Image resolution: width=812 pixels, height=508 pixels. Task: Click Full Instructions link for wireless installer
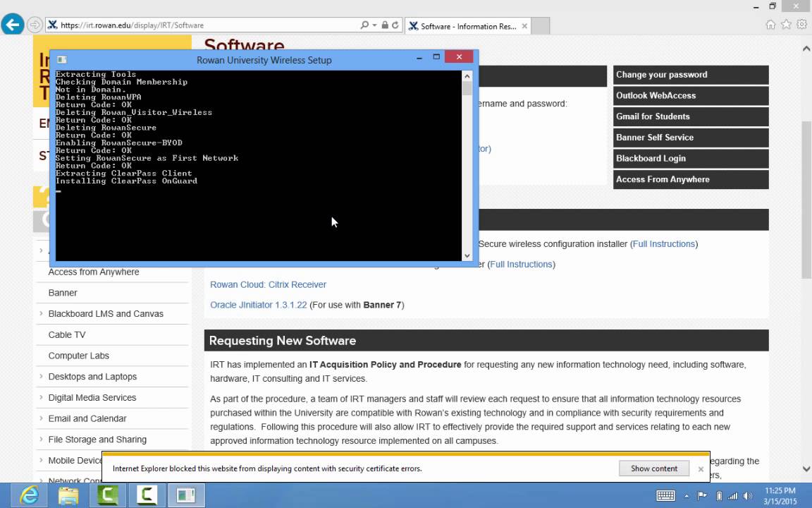point(664,243)
